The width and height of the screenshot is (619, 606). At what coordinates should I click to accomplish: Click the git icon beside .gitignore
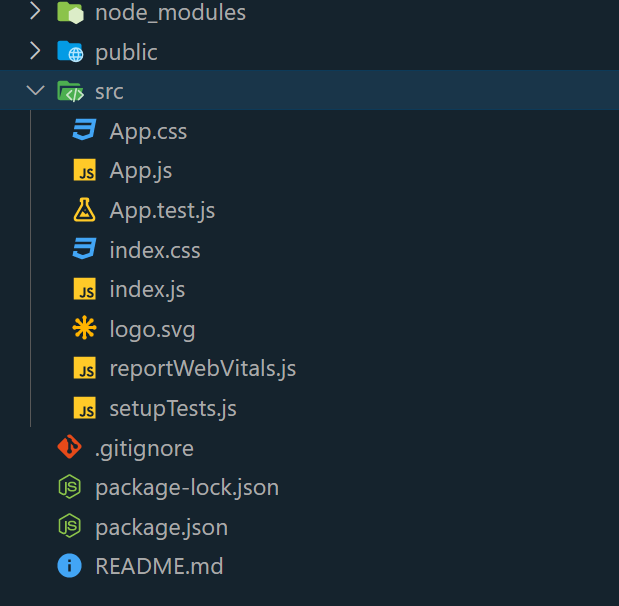(69, 447)
